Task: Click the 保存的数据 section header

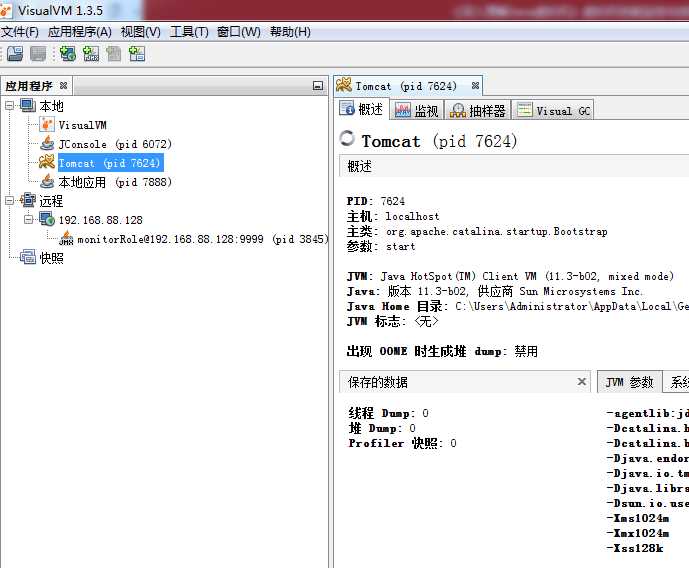Action: click(464, 382)
